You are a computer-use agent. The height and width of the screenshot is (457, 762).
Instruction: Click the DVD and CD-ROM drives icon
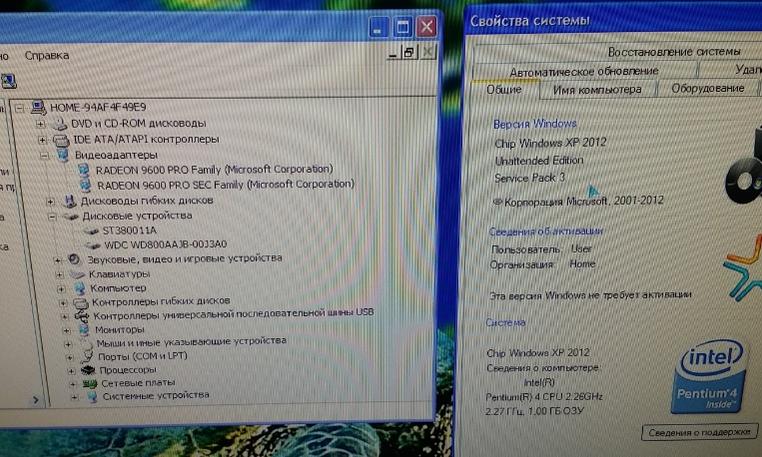pos(59,124)
